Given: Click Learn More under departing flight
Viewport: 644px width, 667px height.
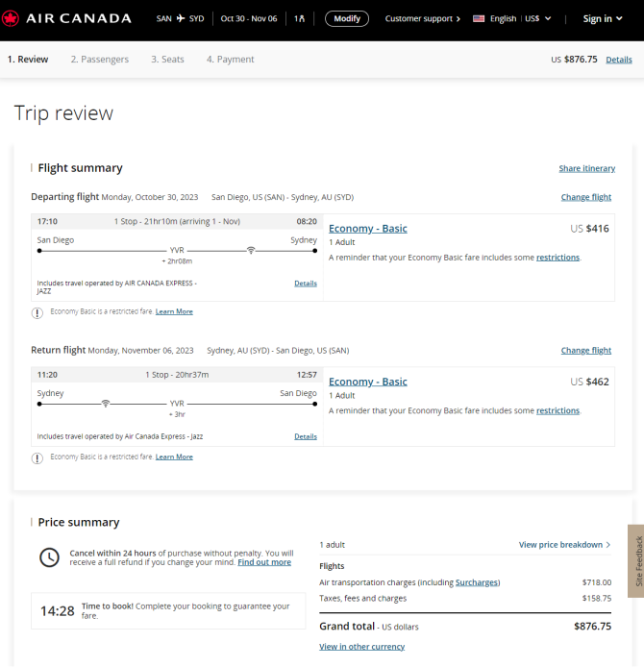Looking at the screenshot, I should [174, 311].
